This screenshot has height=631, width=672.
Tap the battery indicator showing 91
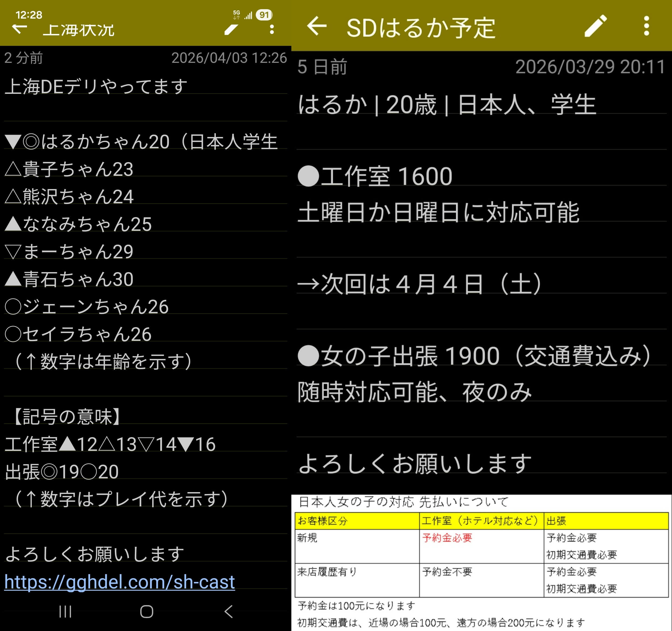264,15
